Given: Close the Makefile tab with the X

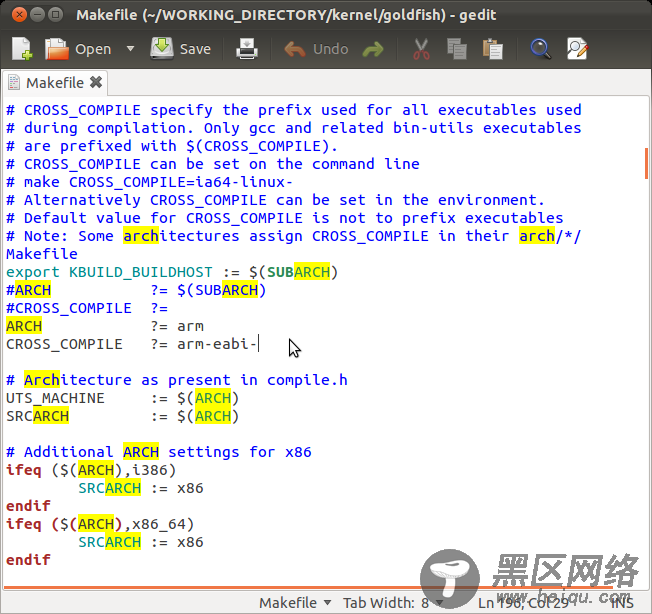Looking at the screenshot, I should [x=96, y=82].
